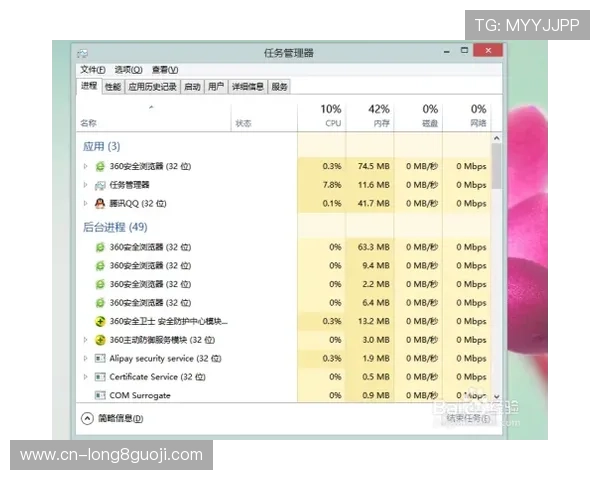Open the 查看(V) menu

[x=165, y=70]
